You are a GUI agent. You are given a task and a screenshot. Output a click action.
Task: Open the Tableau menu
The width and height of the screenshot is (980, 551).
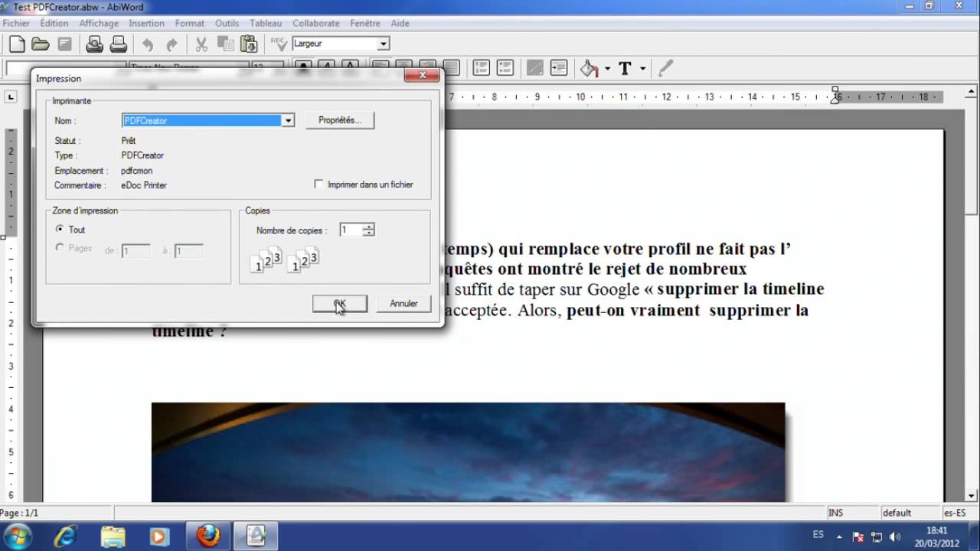pyautogui.click(x=266, y=23)
